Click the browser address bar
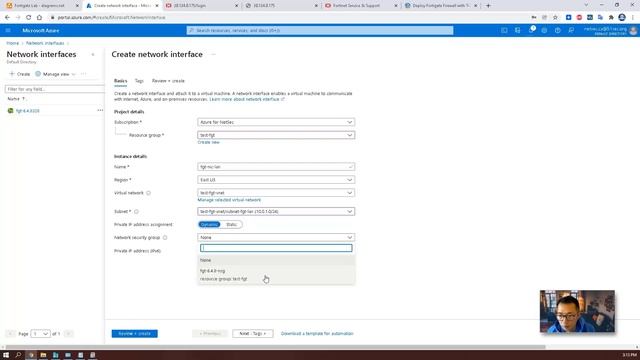640x360 pixels. coord(286,18)
